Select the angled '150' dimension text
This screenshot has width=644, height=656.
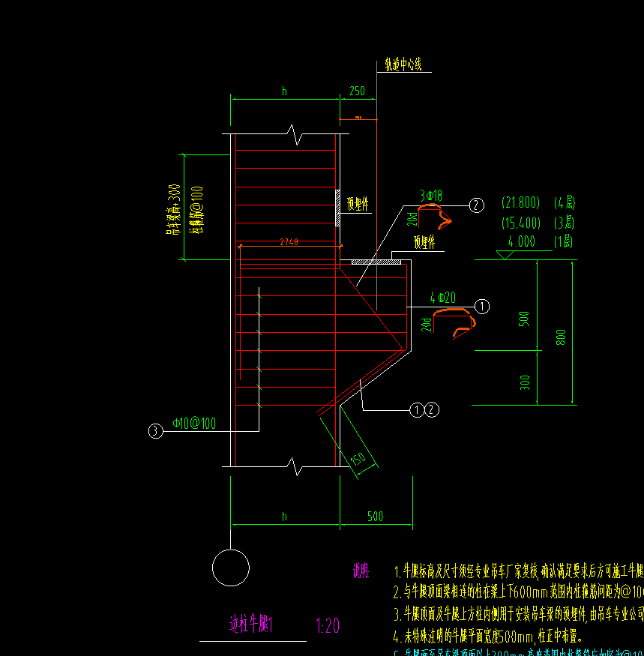coord(358,459)
